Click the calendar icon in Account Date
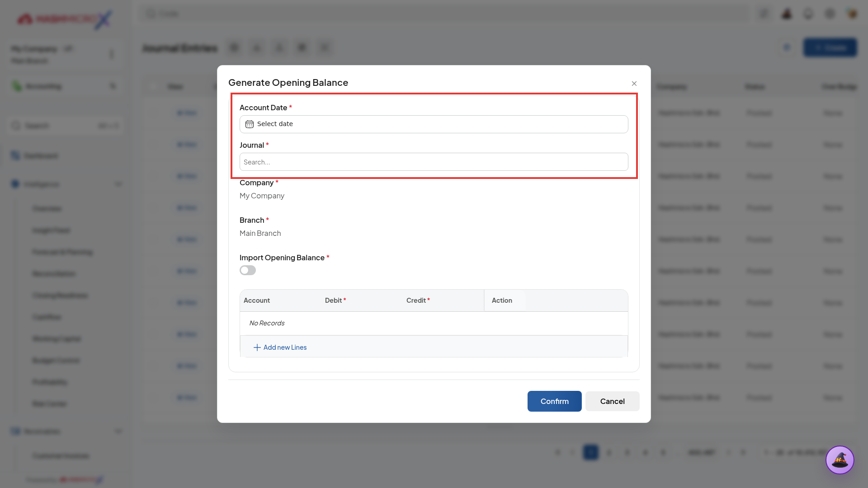The image size is (868, 488). [x=249, y=124]
